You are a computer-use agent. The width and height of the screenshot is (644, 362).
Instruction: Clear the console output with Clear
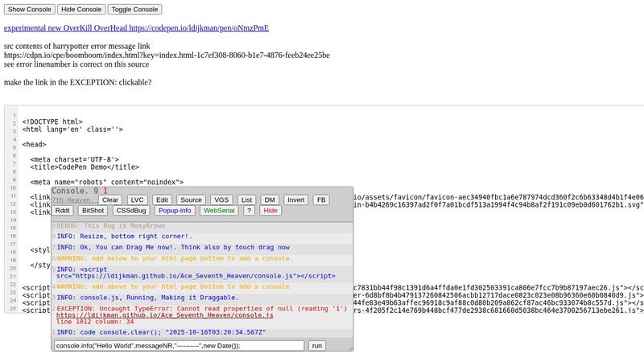(x=110, y=200)
